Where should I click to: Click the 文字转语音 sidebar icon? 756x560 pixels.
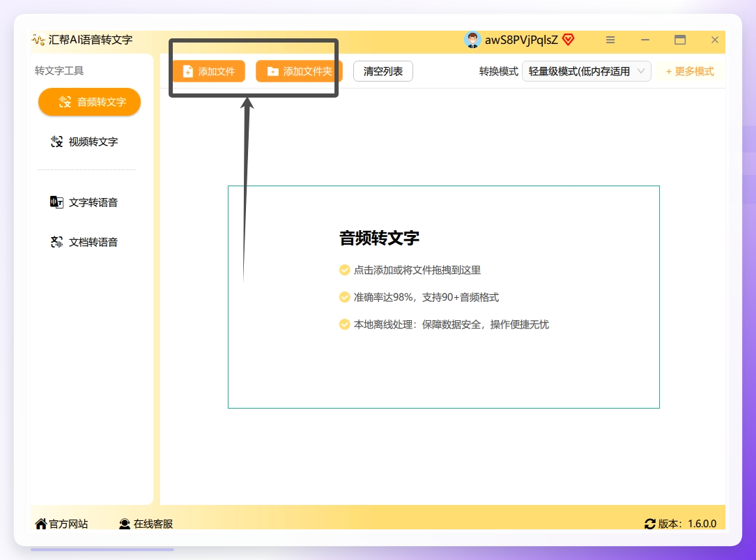[x=56, y=202]
